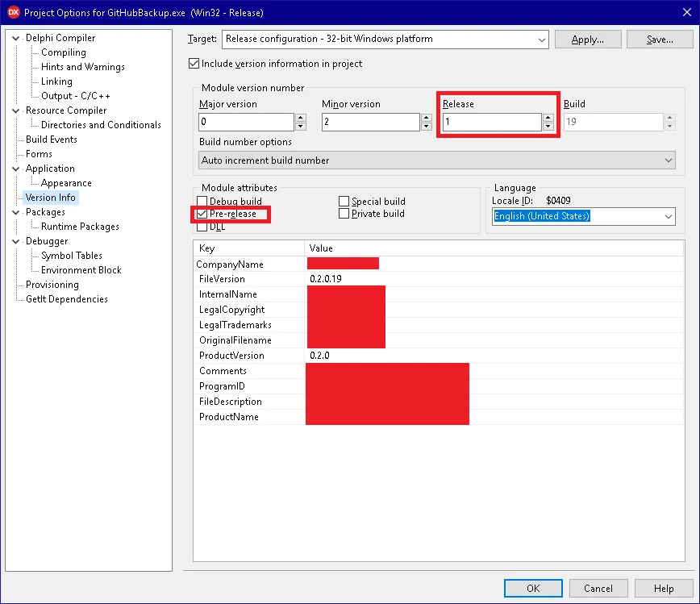700x604 pixels.
Task: Increase Major version with up arrow
Action: [301, 118]
